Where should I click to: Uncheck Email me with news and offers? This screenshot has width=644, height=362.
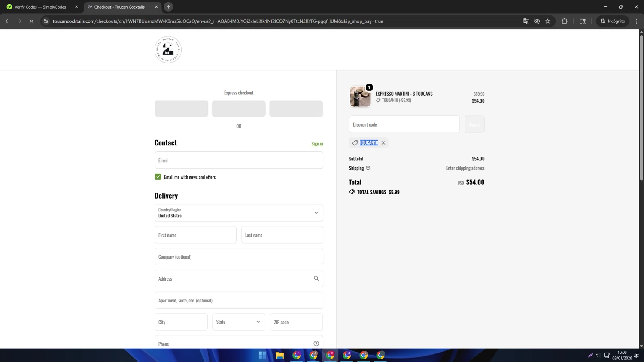[158, 177]
